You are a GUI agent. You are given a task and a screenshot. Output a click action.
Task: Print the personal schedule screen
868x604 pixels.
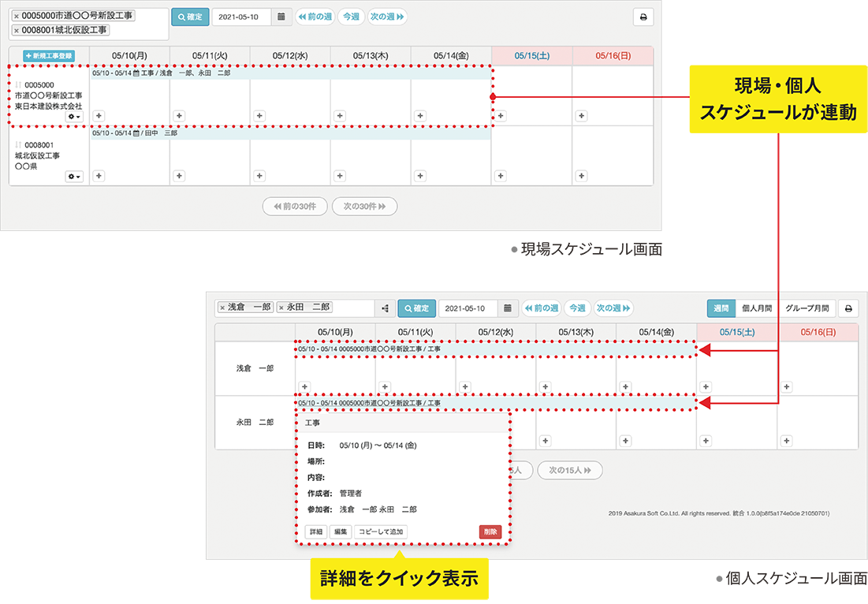(848, 308)
